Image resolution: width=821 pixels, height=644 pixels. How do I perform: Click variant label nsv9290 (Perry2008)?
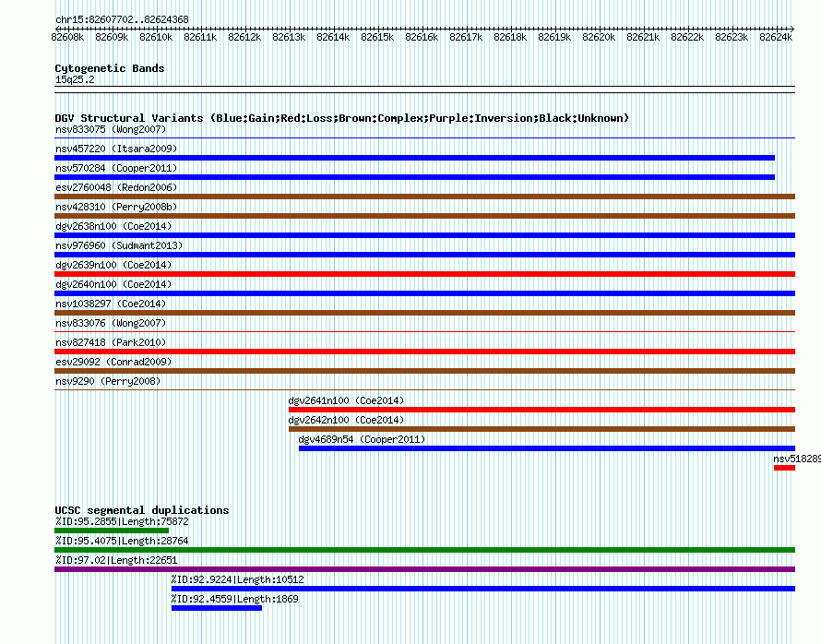108,381
